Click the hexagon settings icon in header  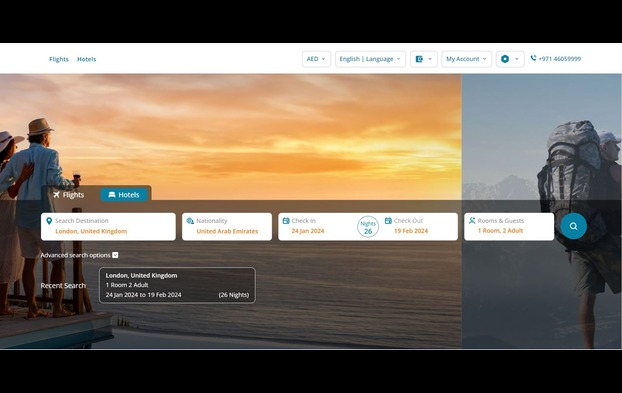(505, 59)
